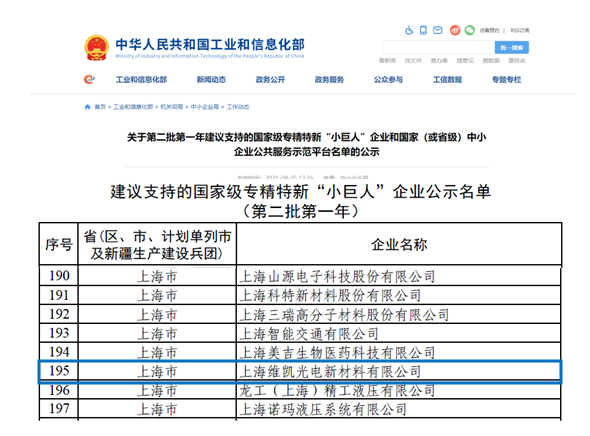Click the national emblem logo
This screenshot has width=590, height=436.
pyautogui.click(x=96, y=48)
